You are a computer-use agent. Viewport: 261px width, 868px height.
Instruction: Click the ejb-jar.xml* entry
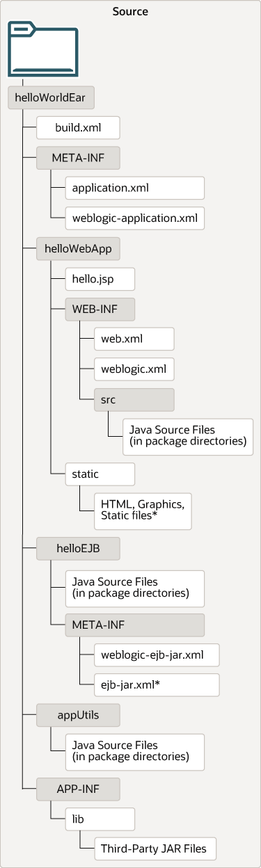pos(156,684)
